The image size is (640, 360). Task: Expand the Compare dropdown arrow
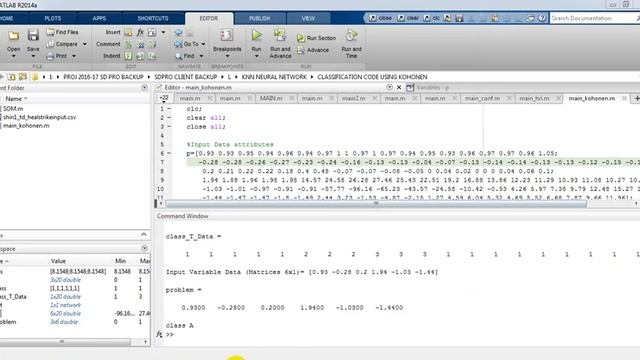[x=84, y=44]
